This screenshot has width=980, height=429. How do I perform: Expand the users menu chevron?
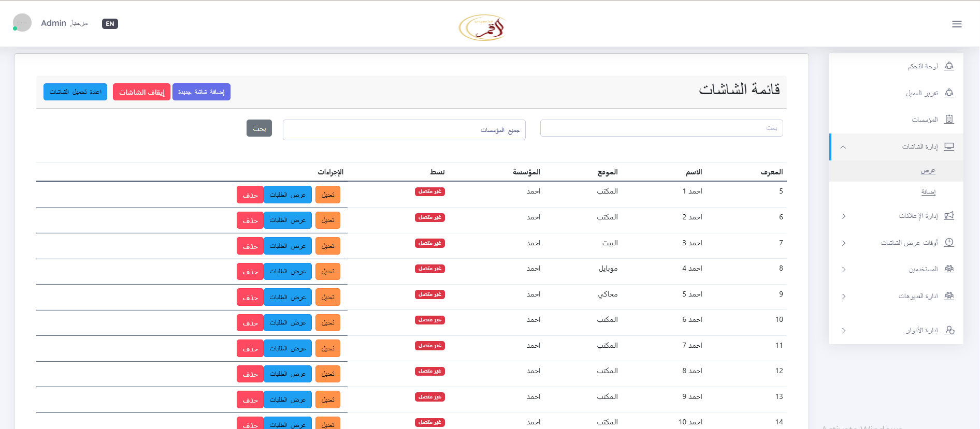[843, 270]
